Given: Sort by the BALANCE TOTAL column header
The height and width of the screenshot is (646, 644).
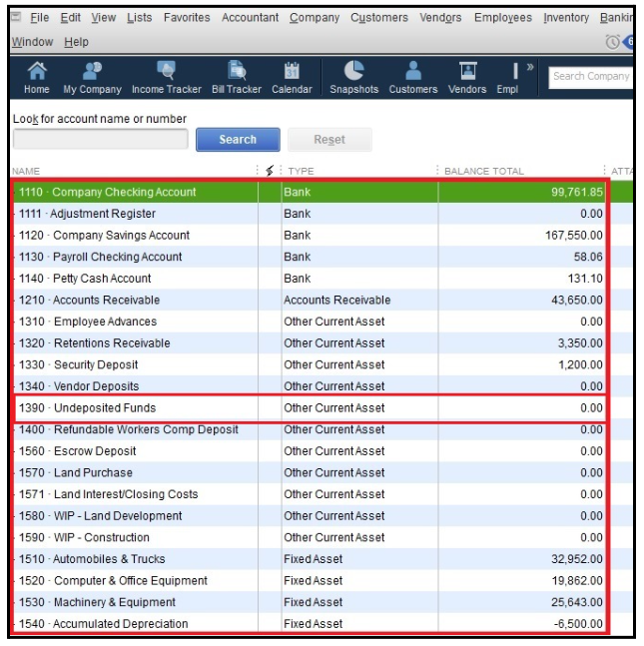Looking at the screenshot, I should point(483,171).
